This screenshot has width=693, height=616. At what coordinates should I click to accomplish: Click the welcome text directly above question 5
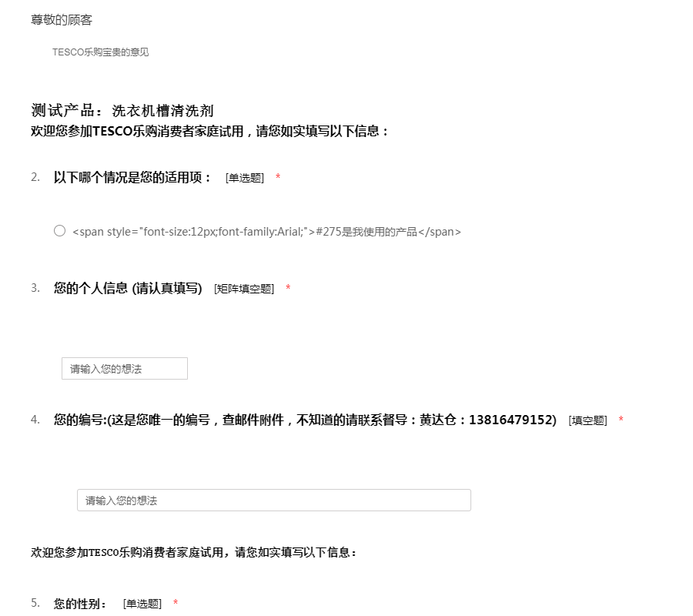194,553
